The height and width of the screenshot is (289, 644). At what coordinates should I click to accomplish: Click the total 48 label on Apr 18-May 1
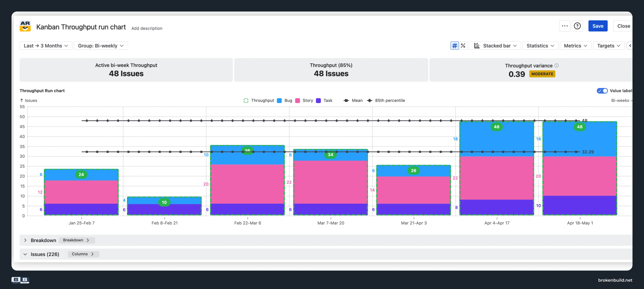(580, 127)
